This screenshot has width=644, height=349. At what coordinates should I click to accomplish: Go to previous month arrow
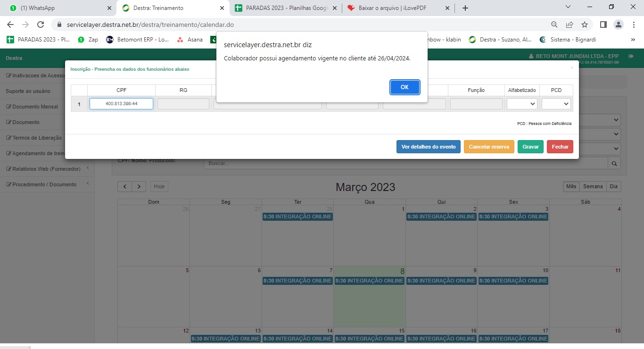click(124, 186)
